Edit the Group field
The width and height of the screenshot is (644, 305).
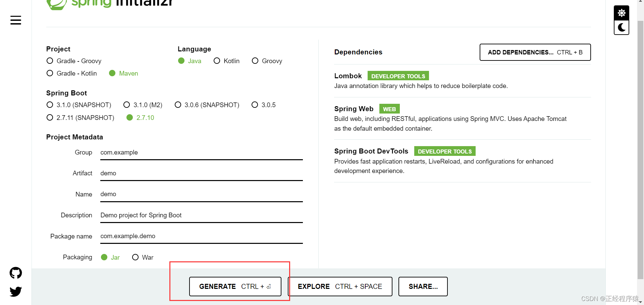[201, 152]
